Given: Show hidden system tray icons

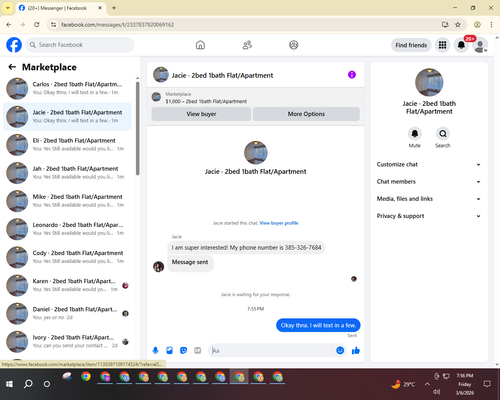Looking at the screenshot, I should pyautogui.click(x=427, y=384).
